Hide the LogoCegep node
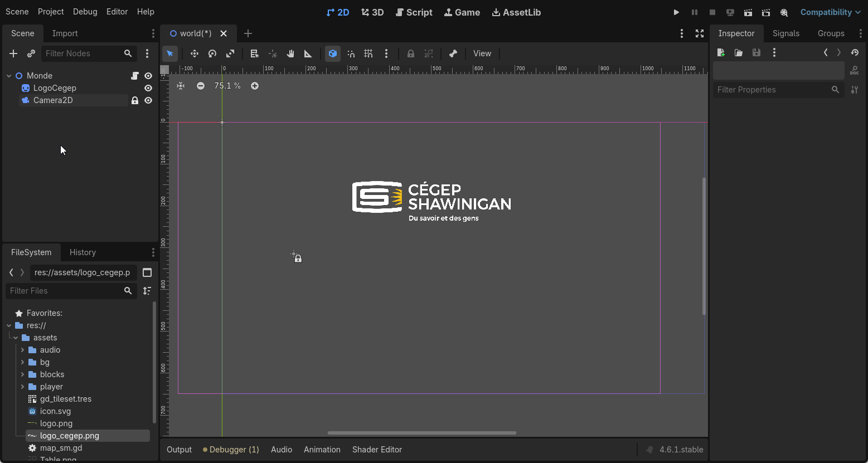Image resolution: width=868 pixels, height=463 pixels. pyautogui.click(x=148, y=88)
